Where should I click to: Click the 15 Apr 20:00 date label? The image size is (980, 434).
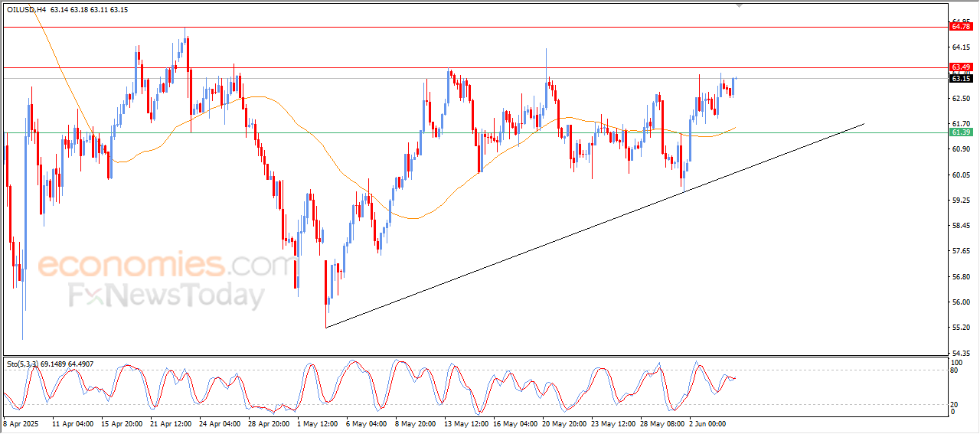point(121,423)
